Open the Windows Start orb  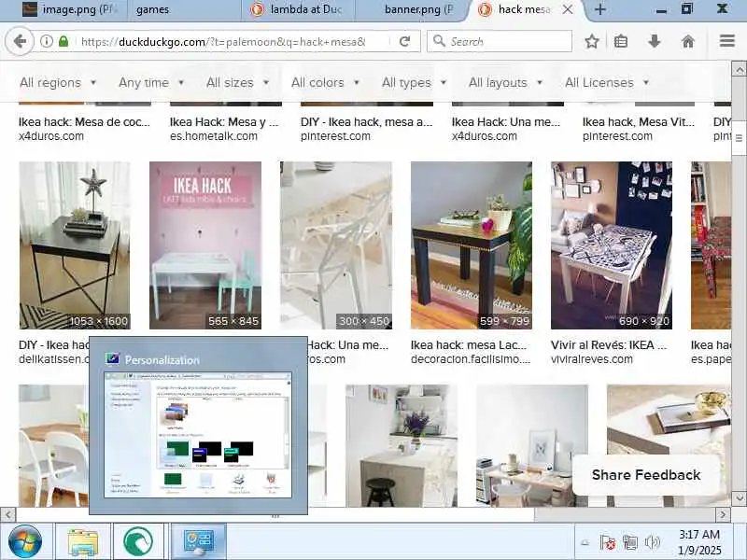[25, 541]
